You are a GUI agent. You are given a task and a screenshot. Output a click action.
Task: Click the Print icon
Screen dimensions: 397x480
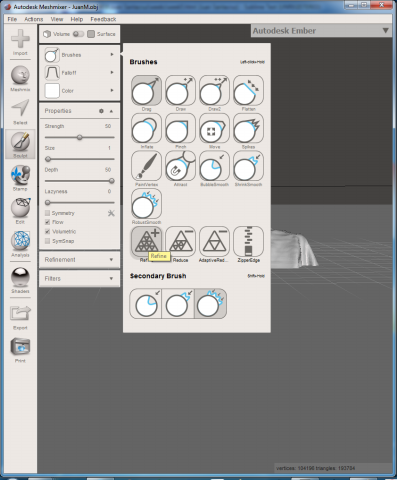(20, 350)
